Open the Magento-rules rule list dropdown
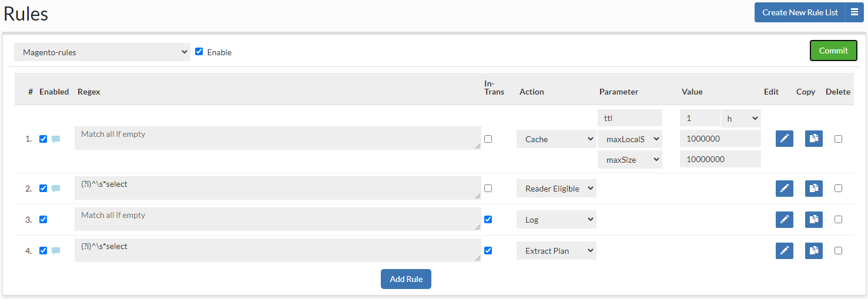The height and width of the screenshot is (299, 868). 102,52
